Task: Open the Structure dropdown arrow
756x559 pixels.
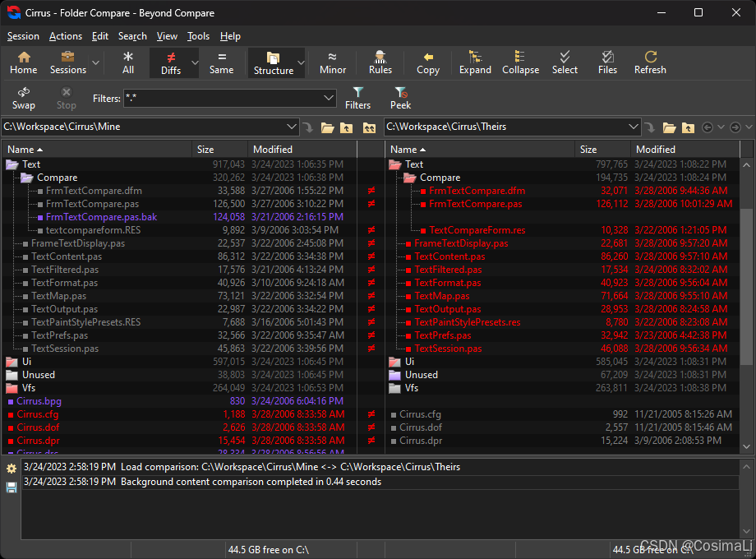Action: [x=301, y=62]
